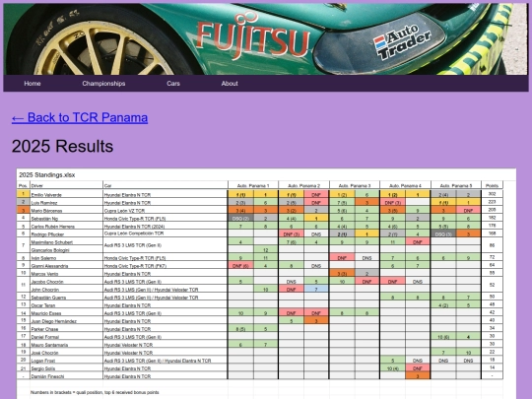Image resolution: width=532 pixels, height=399 pixels.
Task: Click the Fujitsu car banner image
Action: pyautogui.click(x=266, y=39)
